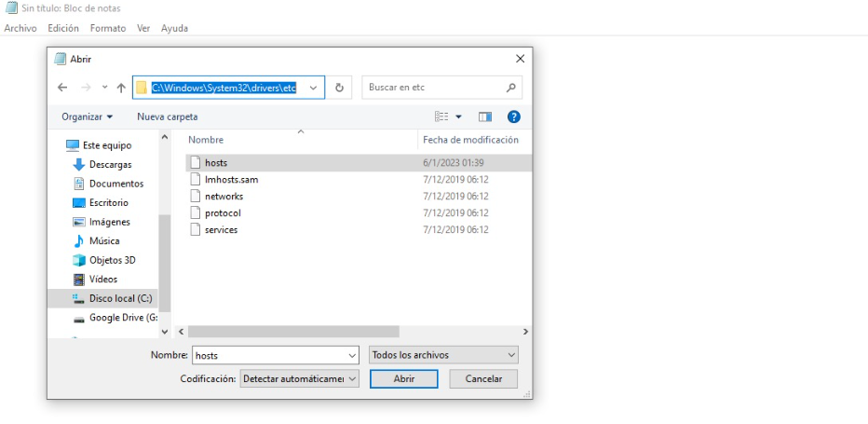The height and width of the screenshot is (424, 868).
Task: Select the hosts file
Action: tap(216, 163)
